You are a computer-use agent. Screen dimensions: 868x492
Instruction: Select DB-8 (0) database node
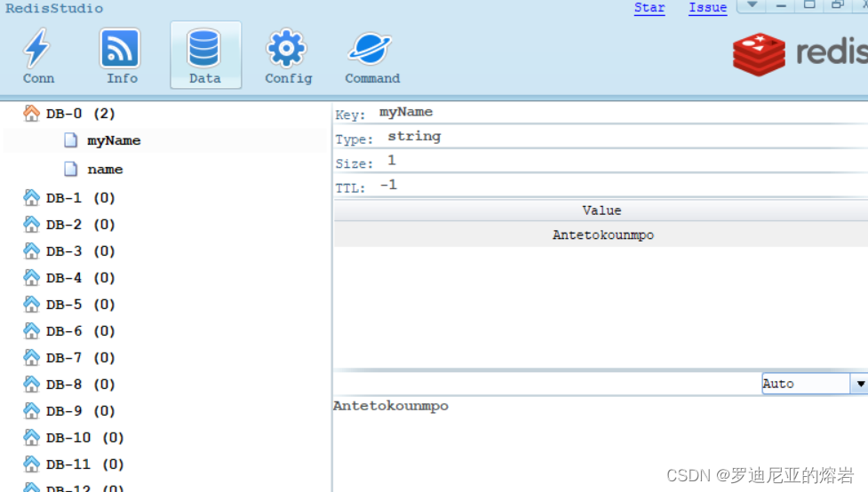tap(80, 384)
